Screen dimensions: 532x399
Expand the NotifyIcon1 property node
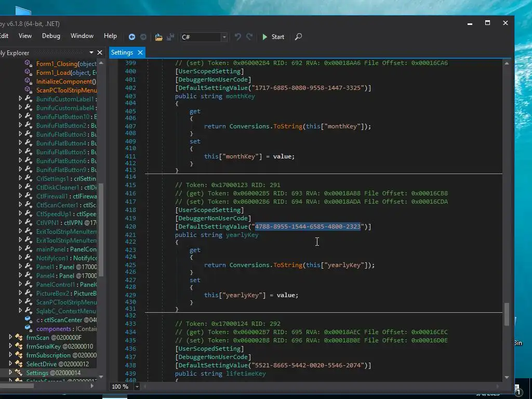(20, 258)
